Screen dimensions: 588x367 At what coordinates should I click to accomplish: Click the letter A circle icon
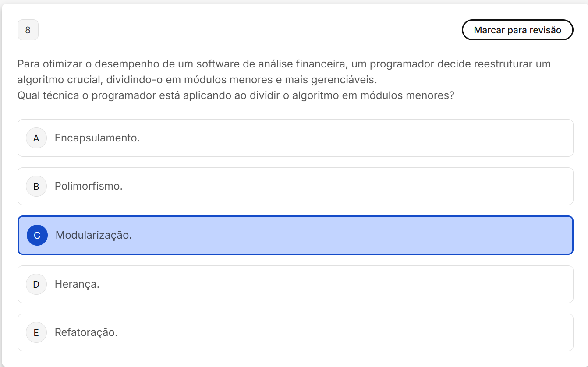36,138
